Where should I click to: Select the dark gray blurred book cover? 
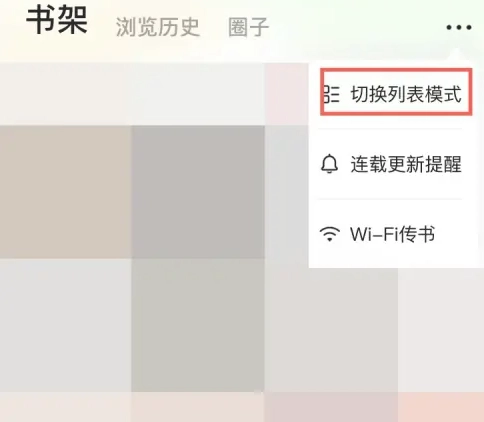point(198,192)
